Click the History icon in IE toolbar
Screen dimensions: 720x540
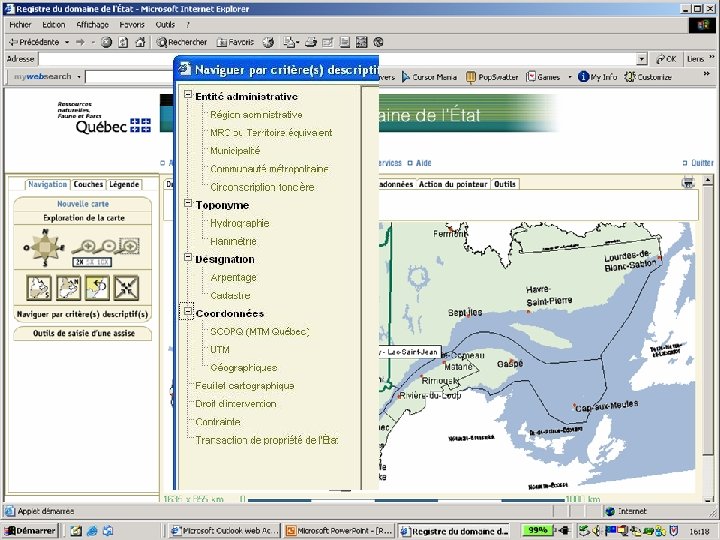point(268,42)
